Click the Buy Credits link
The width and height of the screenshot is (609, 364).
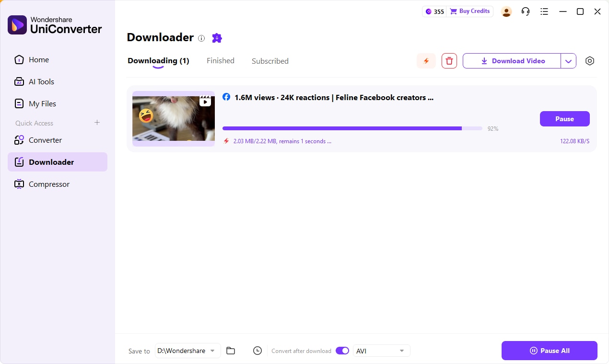469,11
